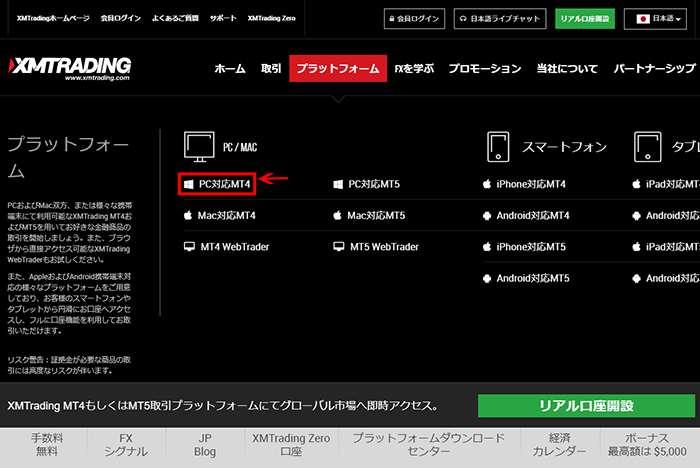Select 取引 in main navigation
Viewport: 700px width, 468px height.
pyautogui.click(x=271, y=68)
